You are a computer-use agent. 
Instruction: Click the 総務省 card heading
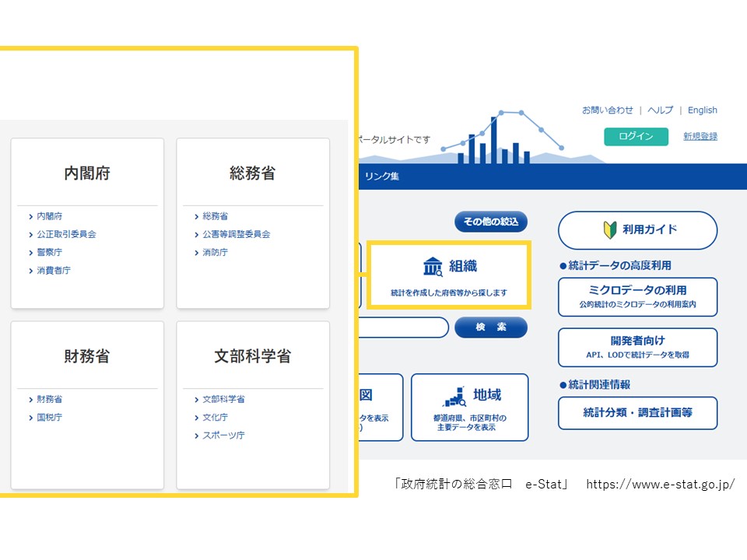[x=252, y=173]
